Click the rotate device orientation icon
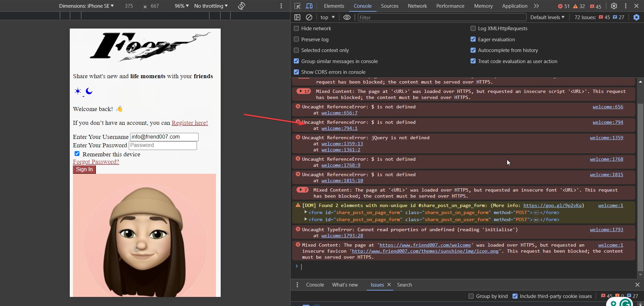 [241, 6]
